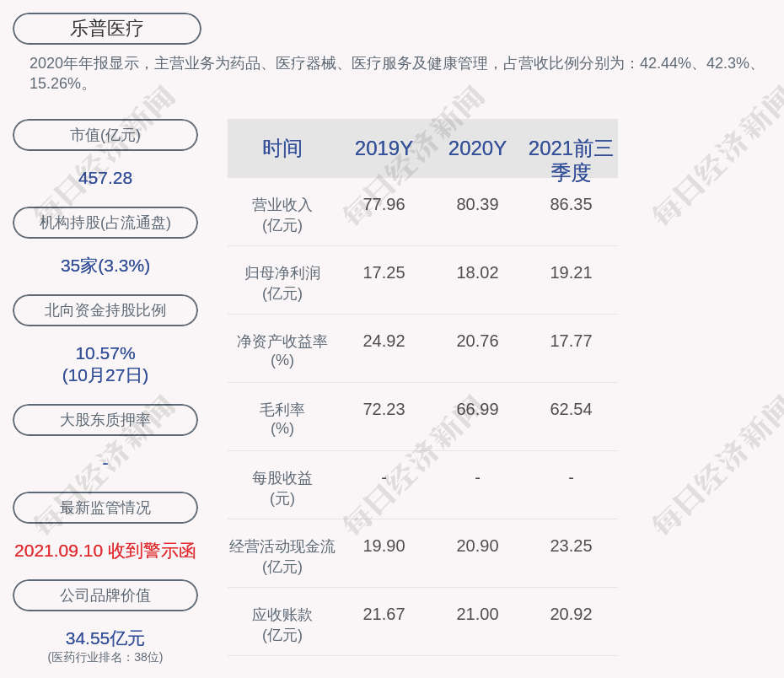Select the 市值(亿元) label button
Viewport: 784px width, 678px height.
(x=105, y=135)
